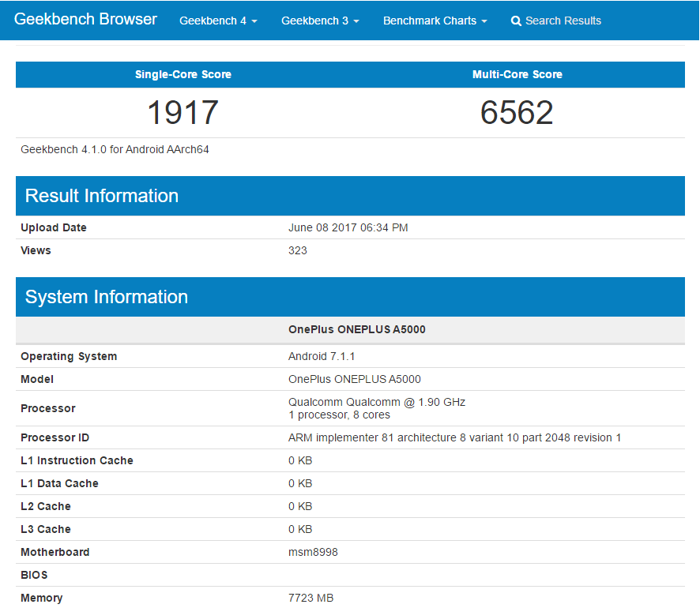The image size is (700, 608).
Task: Select the text "Qualcomm Qualcomm @ 1.90 GHz"
Action: 377,403
